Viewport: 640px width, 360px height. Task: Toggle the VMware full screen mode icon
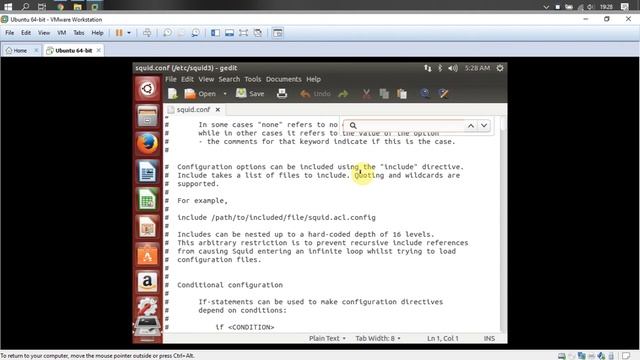pos(244,33)
